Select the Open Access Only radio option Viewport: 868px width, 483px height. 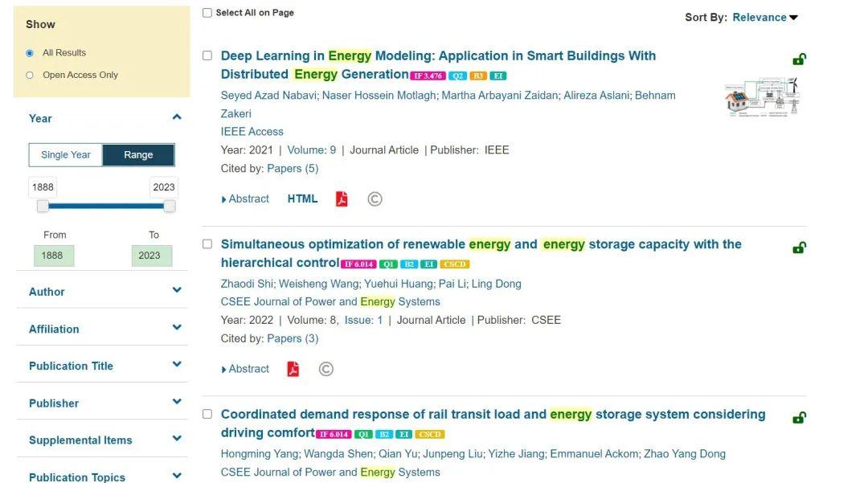[x=30, y=76]
